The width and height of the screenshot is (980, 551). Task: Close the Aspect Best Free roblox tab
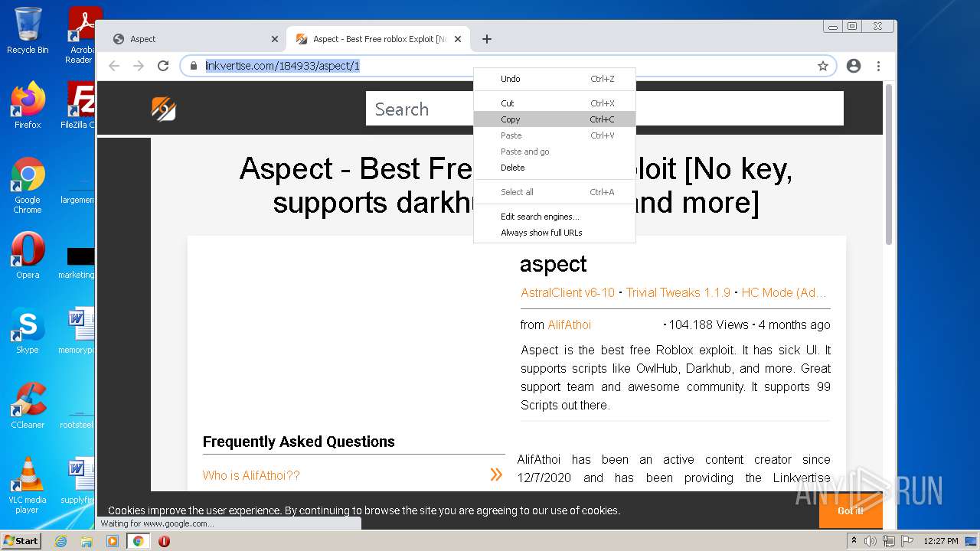click(x=458, y=39)
